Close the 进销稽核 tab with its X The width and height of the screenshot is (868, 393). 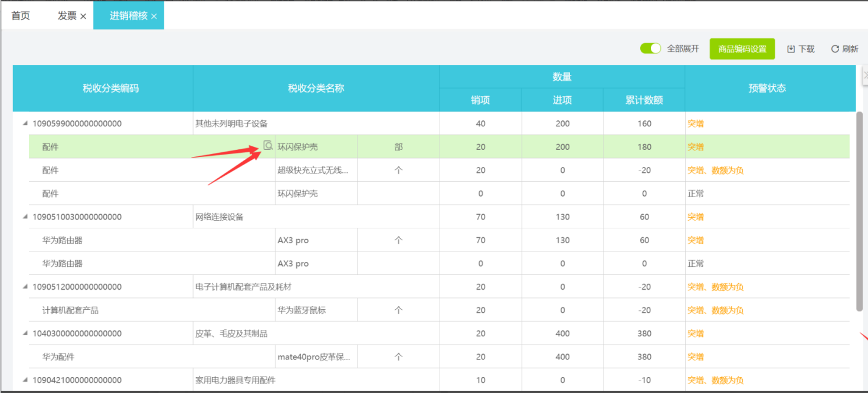(x=154, y=17)
